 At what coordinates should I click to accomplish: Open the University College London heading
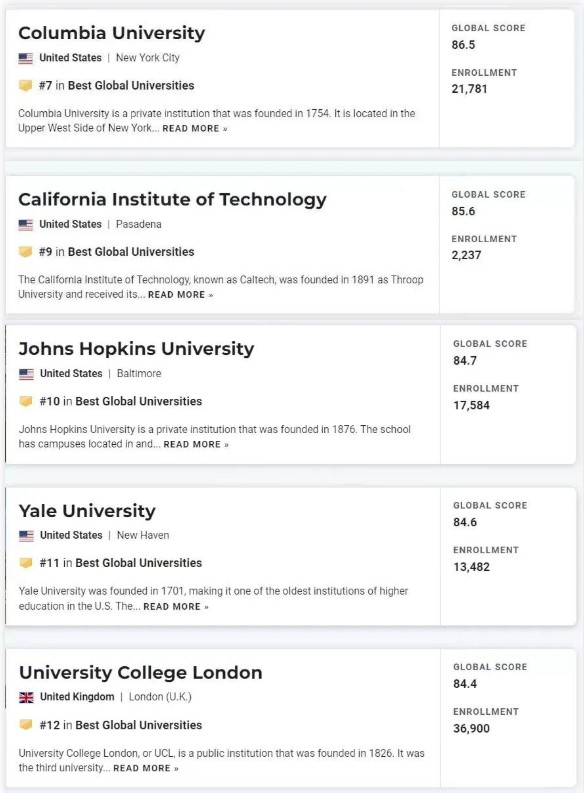coord(141,673)
